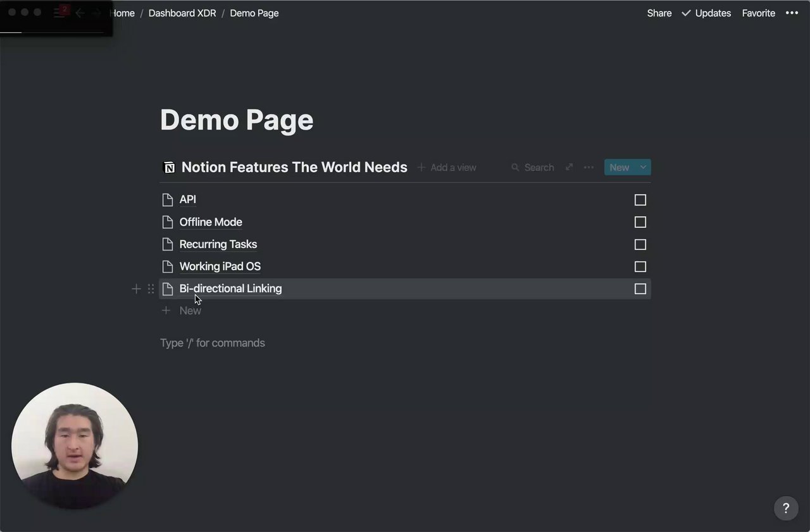Screen dimensions: 810x532
Task: Open the page three-dot menu at top right
Action: click(x=792, y=13)
